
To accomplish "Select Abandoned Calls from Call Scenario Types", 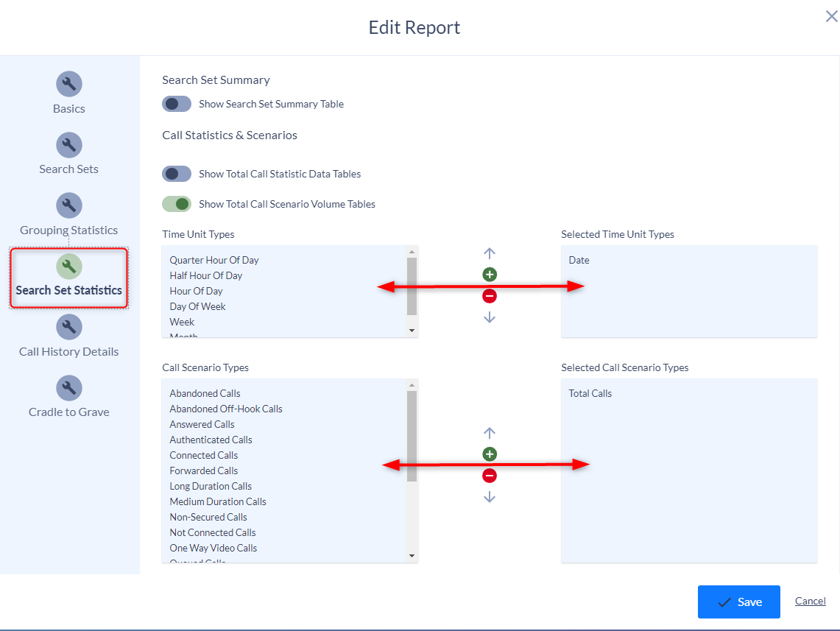I will (204, 393).
